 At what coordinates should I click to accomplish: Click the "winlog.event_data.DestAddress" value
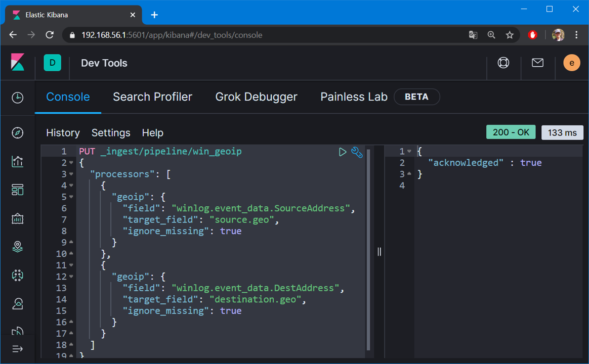point(256,288)
